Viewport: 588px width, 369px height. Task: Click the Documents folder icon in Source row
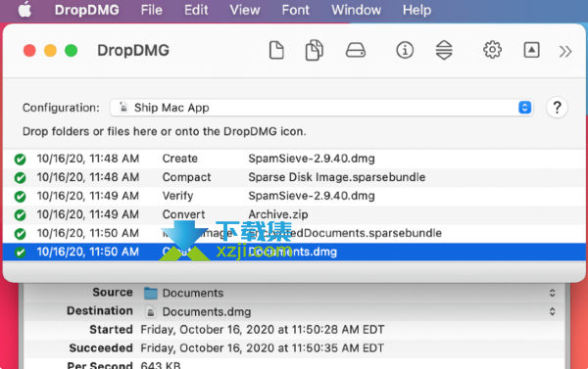[151, 293]
